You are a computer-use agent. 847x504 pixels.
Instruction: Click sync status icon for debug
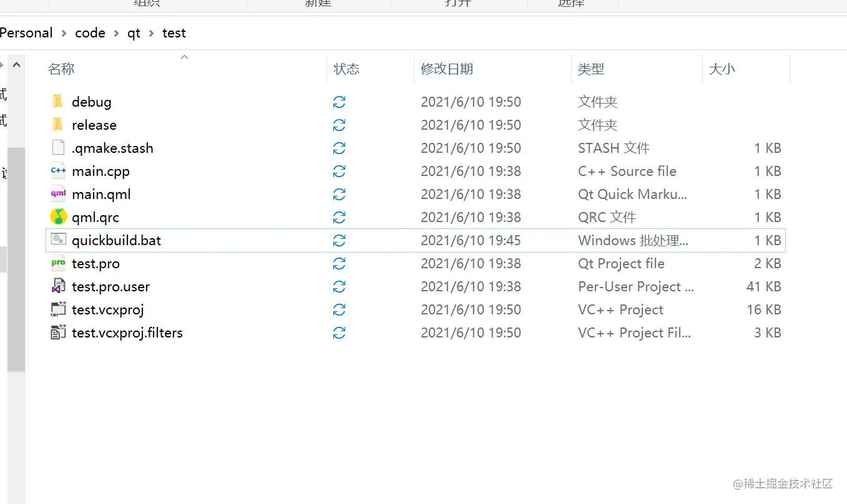tap(339, 102)
